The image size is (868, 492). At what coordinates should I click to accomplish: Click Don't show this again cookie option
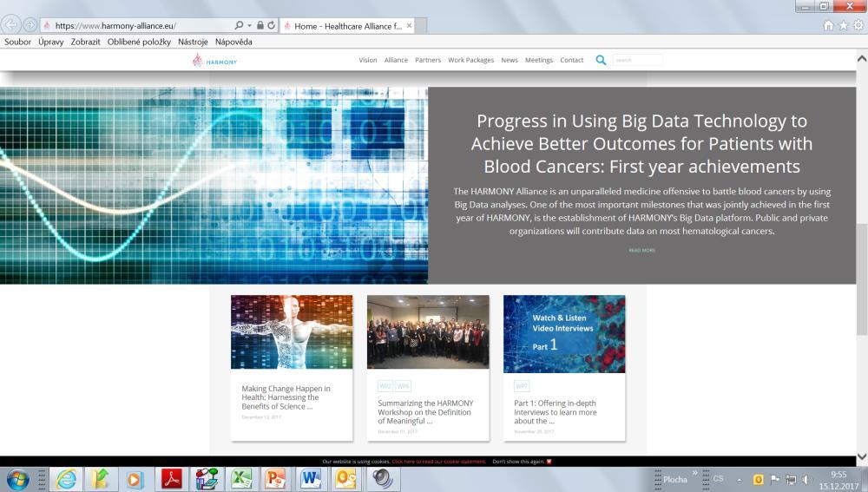tap(518, 462)
